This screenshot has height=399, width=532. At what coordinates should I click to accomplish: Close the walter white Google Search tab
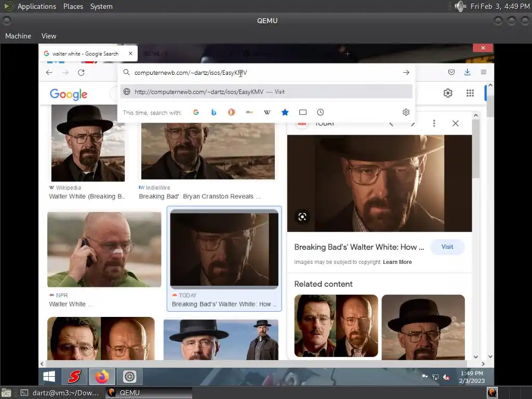[130, 54]
